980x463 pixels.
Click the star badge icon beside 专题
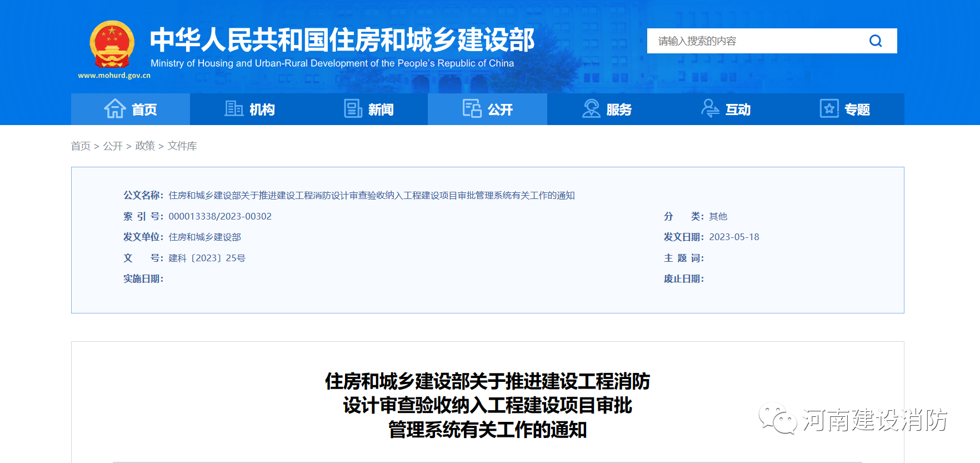tap(829, 108)
